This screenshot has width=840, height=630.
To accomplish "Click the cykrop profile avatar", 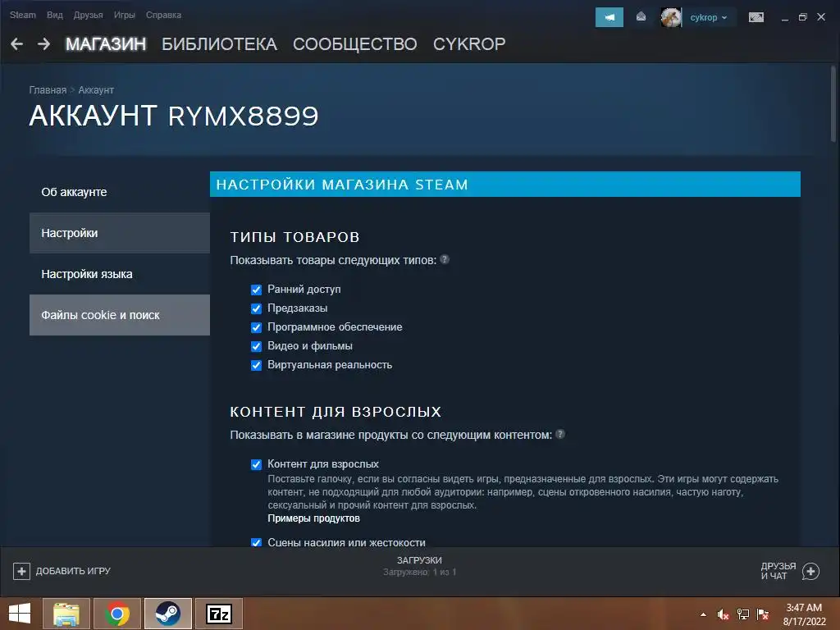I will coord(671,17).
